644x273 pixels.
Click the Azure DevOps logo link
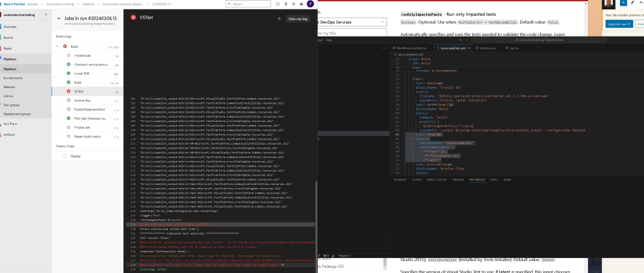click(14, 4)
